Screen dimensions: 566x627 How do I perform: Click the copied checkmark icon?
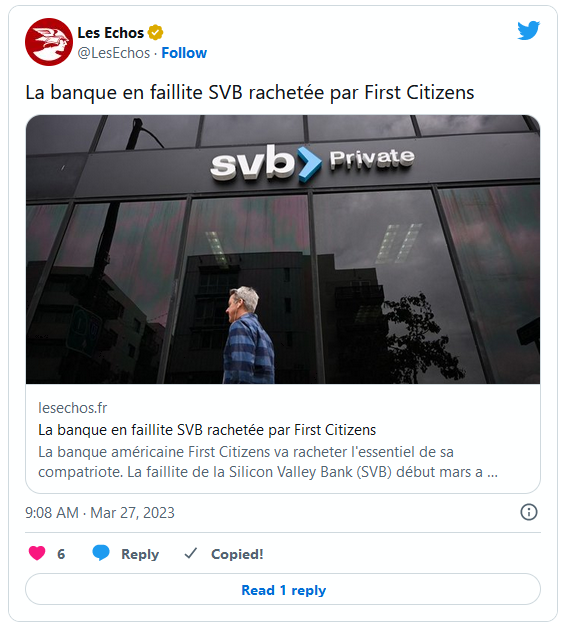pos(191,553)
